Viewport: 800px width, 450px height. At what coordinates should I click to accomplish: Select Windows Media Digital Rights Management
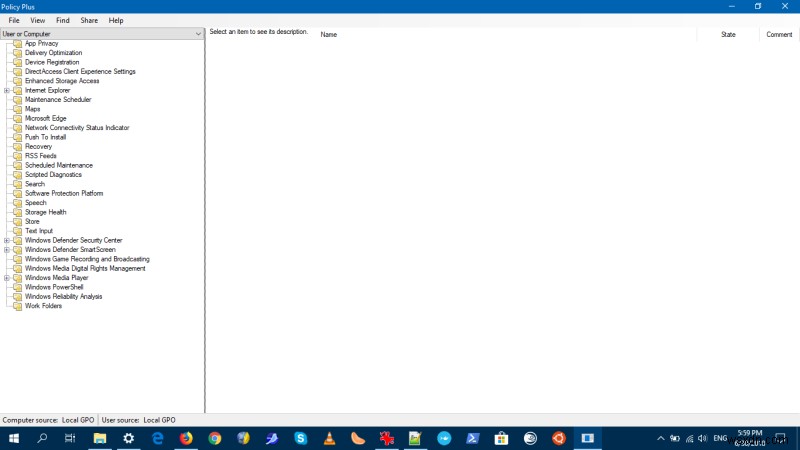[85, 268]
